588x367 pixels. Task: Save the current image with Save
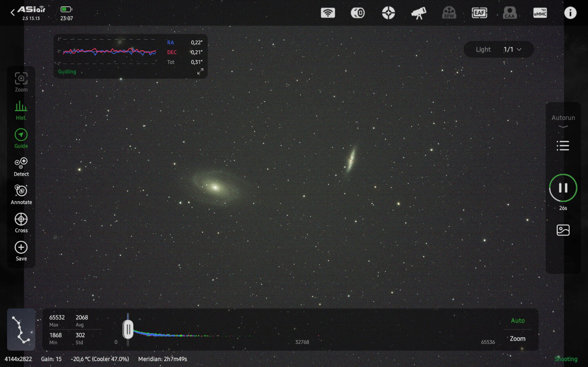(x=21, y=251)
